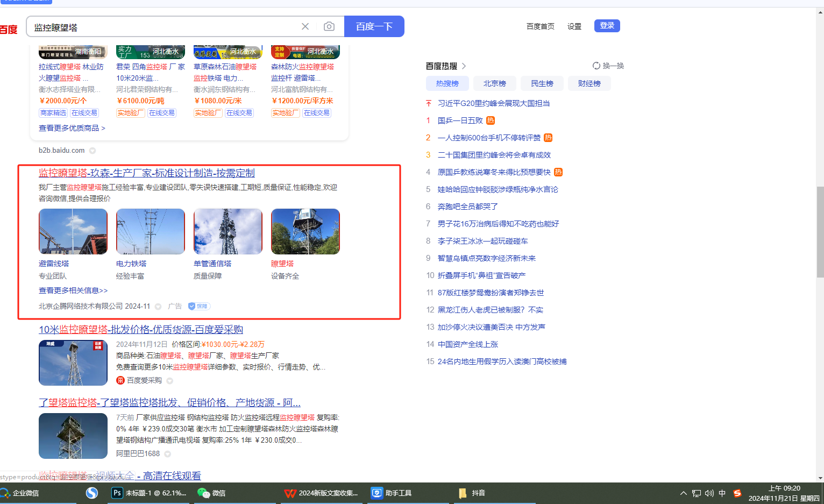The height and width of the screenshot is (504, 824).
Task: Expand 百度热搜 with its chevron arrow
Action: [464, 66]
